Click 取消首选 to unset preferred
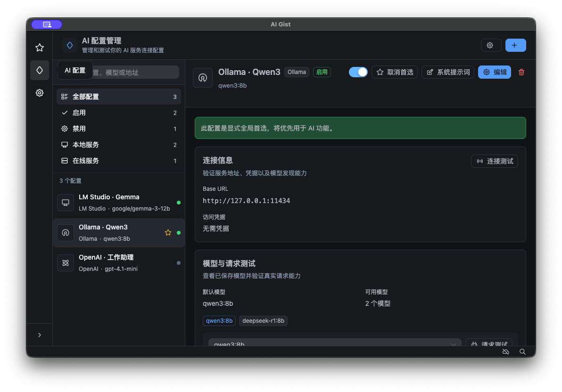This screenshot has width=562, height=392. tap(395, 72)
